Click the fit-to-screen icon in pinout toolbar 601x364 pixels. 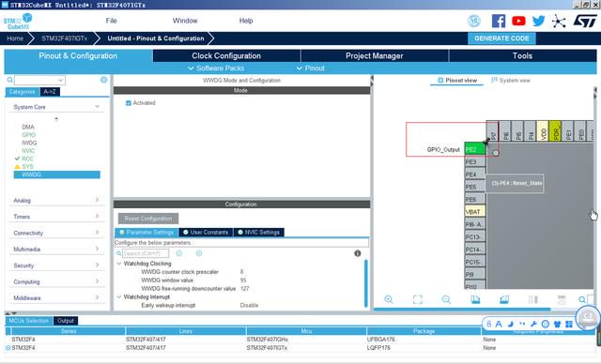tap(418, 299)
